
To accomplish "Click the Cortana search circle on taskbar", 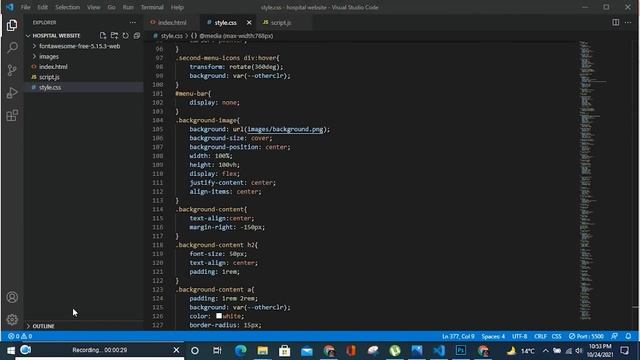I will 195,351.
